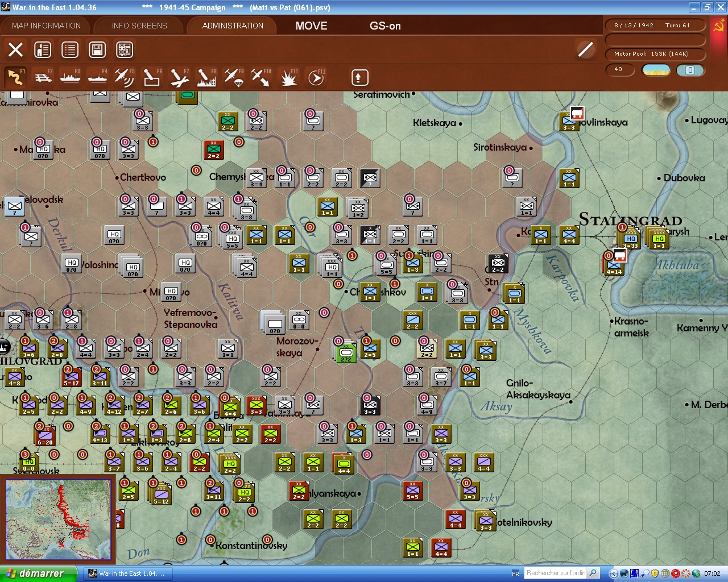728x582 pixels.
Task: Open the brick-pattern grid icon
Action: pyautogui.click(x=125, y=49)
